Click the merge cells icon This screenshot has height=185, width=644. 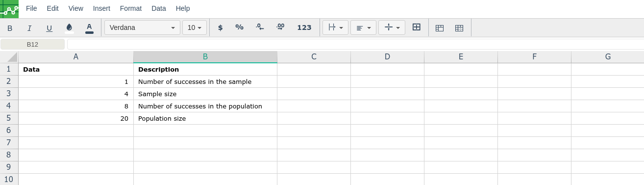[x=417, y=27]
